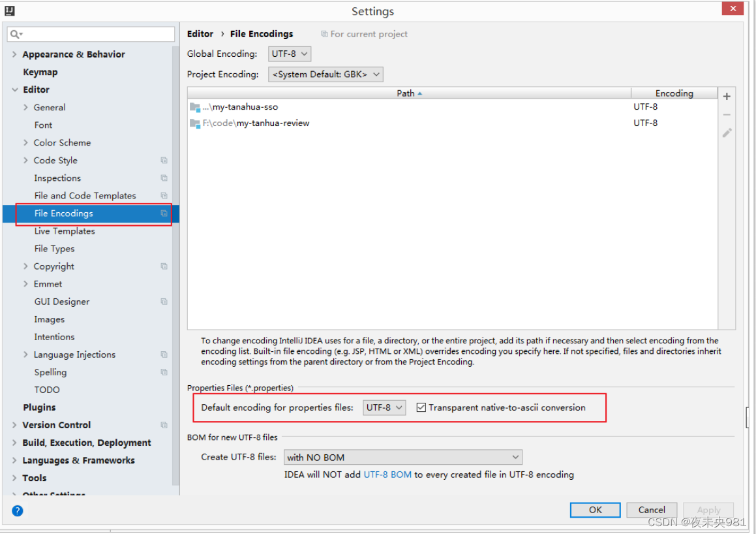Click the OK button
The width and height of the screenshot is (756, 534).
click(x=595, y=510)
